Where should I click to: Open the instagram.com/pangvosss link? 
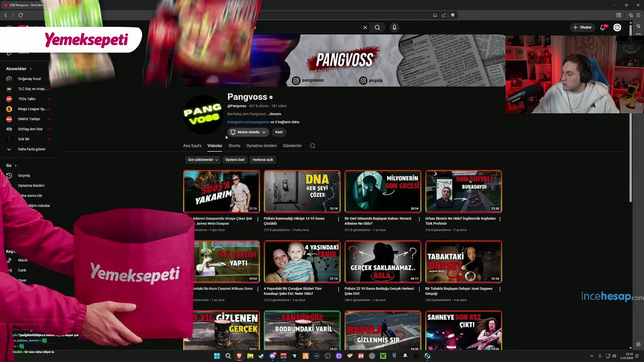coord(249,122)
